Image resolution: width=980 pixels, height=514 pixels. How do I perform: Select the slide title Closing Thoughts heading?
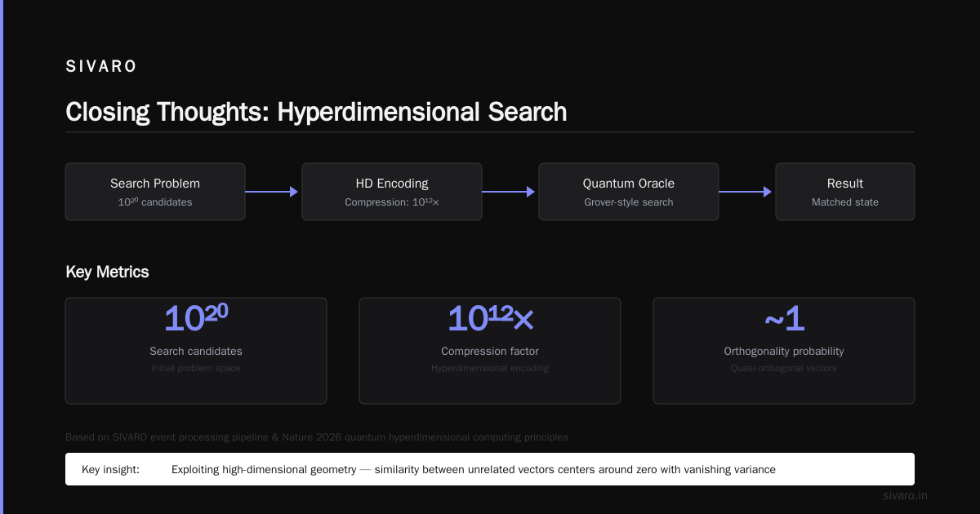316,112
